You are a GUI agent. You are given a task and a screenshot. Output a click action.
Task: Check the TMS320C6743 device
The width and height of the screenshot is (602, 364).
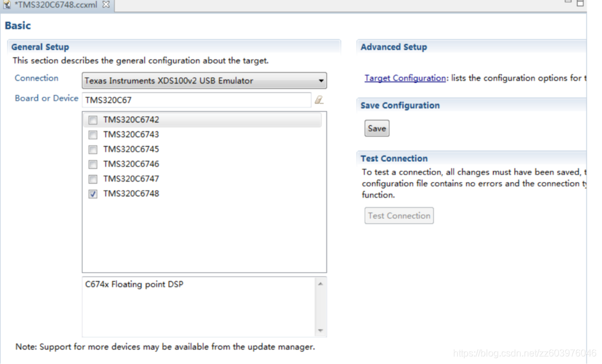(x=93, y=135)
